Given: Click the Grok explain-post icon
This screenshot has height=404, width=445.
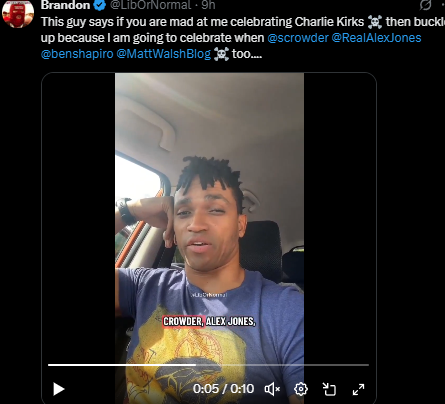Looking at the screenshot, I should tap(425, 5).
